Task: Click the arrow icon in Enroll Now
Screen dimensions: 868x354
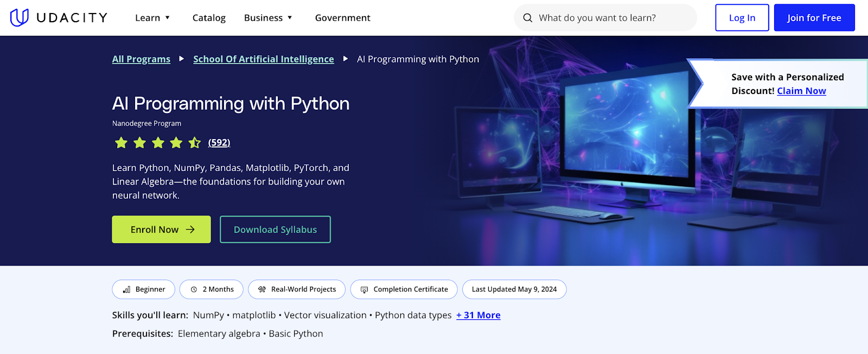Action: coord(190,230)
